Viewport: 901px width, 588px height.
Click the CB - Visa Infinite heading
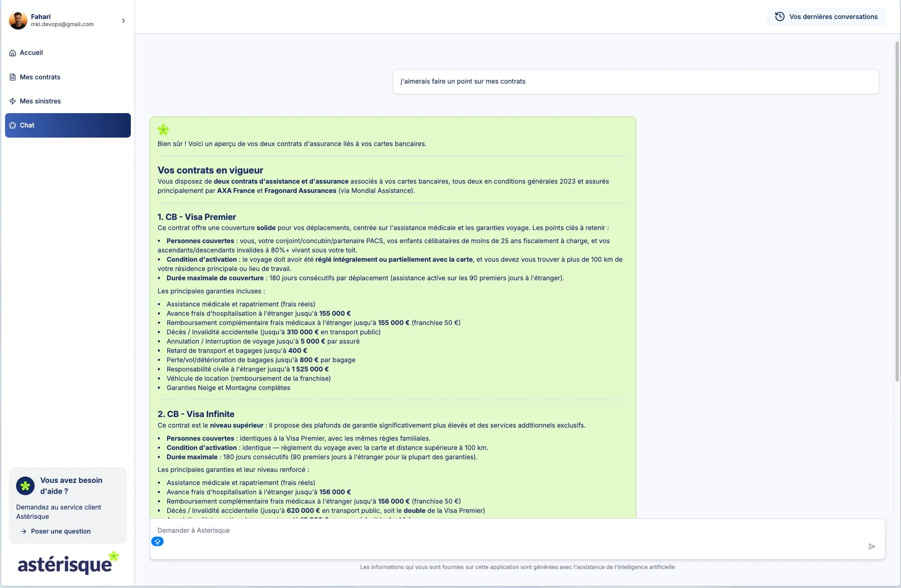(196, 414)
